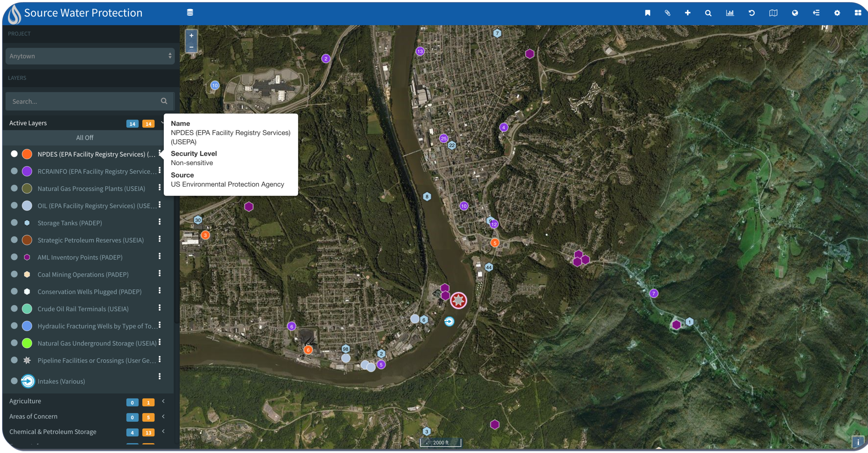Click the grid tiles icon

[858, 13]
